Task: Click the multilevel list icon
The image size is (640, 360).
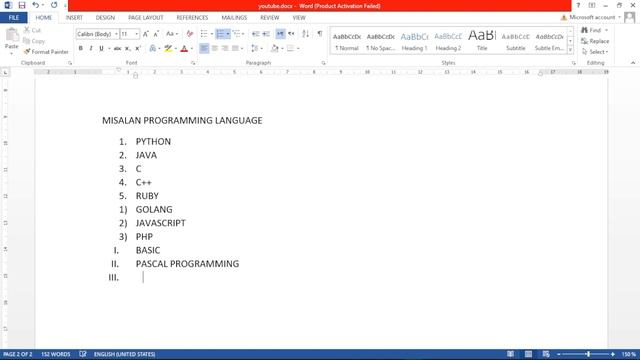Action: [x=236, y=34]
